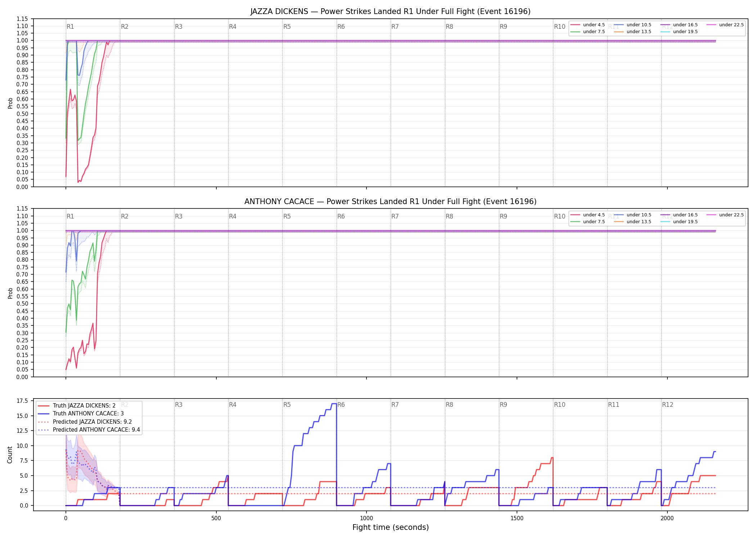Select 'under 7.5' legend entry in middle chart

[588, 222]
